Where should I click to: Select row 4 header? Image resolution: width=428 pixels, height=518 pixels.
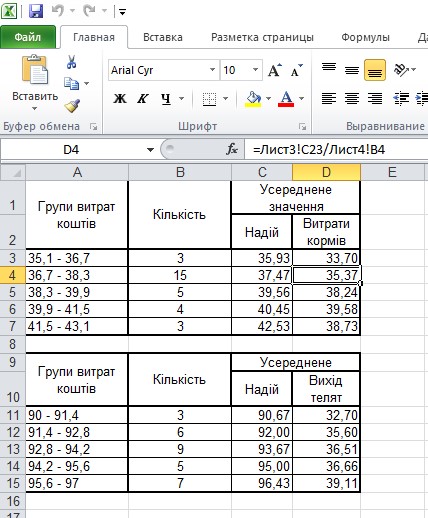click(x=13, y=275)
